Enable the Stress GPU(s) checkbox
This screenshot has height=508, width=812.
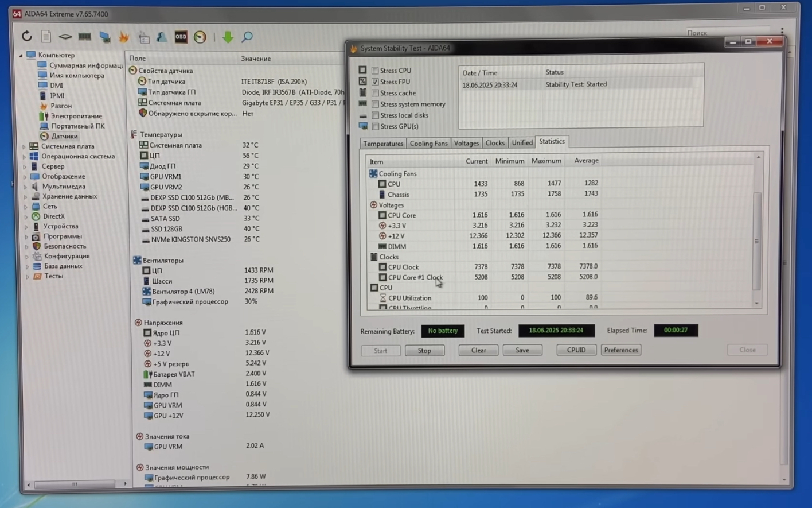point(375,126)
